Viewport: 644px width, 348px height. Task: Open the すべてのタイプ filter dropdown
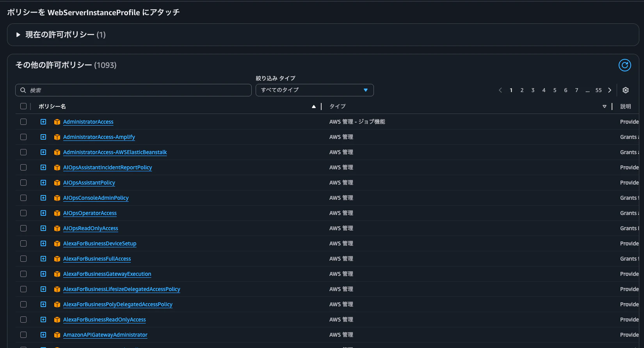point(315,90)
